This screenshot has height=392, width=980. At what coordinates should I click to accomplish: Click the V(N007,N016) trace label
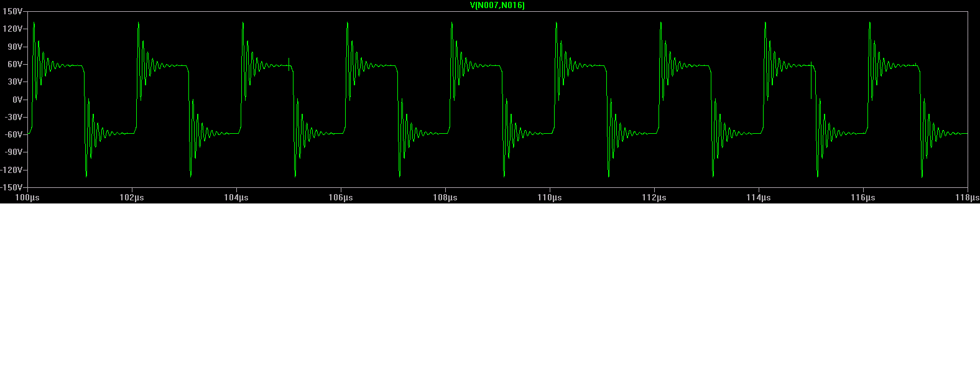pyautogui.click(x=497, y=6)
